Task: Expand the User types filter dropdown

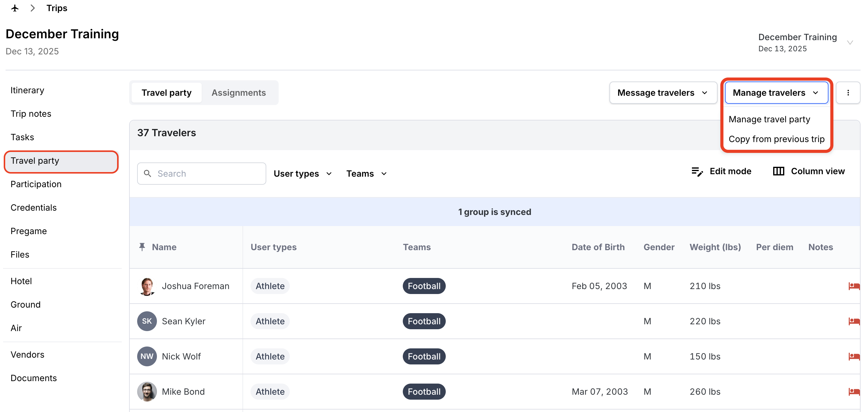Action: point(303,174)
